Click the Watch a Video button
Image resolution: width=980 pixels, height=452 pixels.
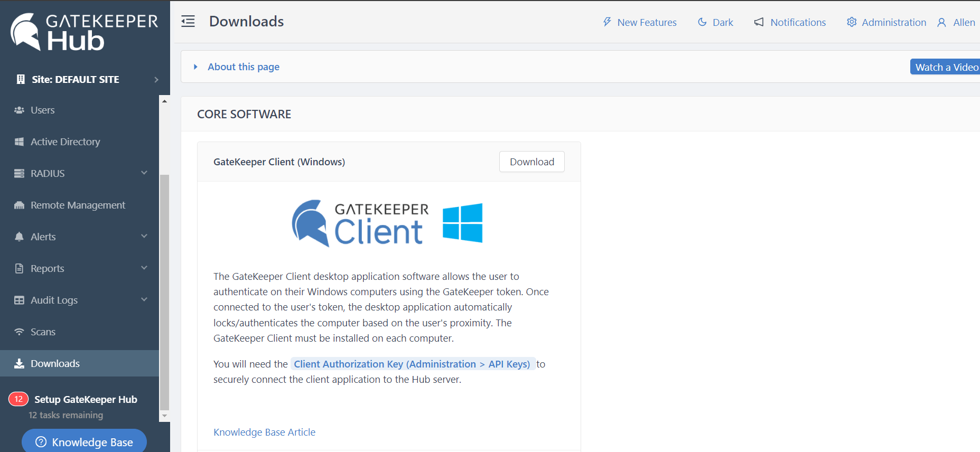(946, 67)
